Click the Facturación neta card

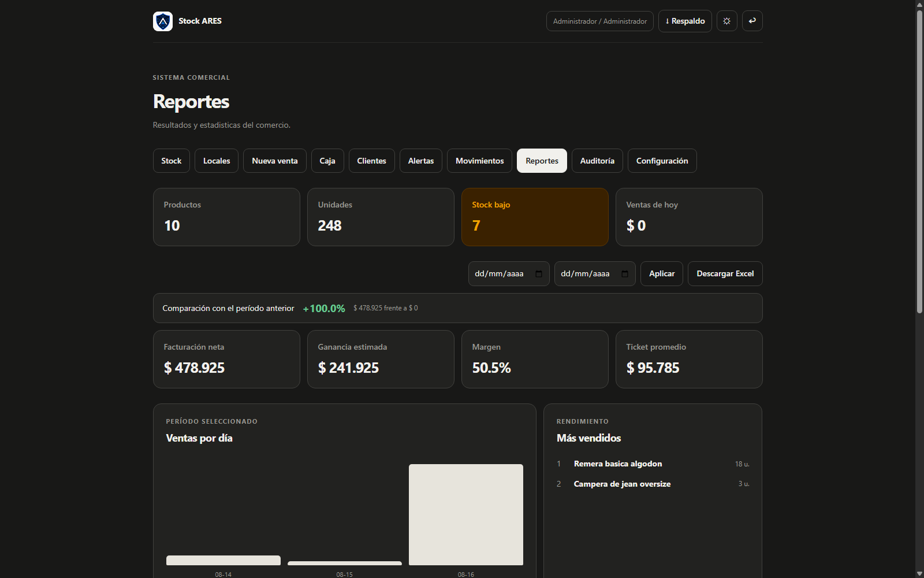coord(226,360)
